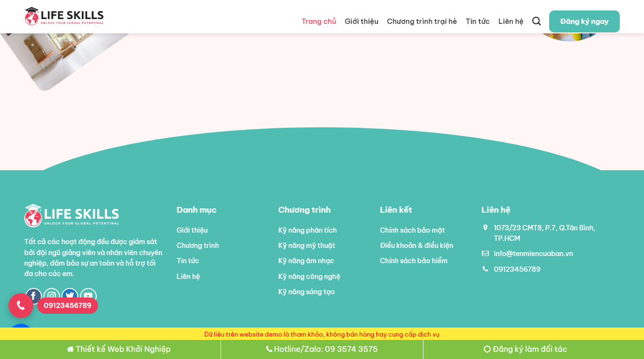
Task: Open Kỹ năng sáng tạo link
Action: (x=307, y=292)
